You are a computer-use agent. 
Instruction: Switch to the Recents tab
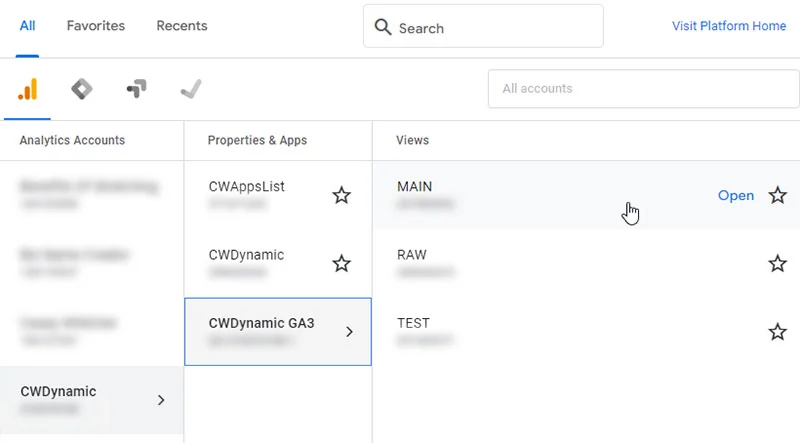pos(182,26)
